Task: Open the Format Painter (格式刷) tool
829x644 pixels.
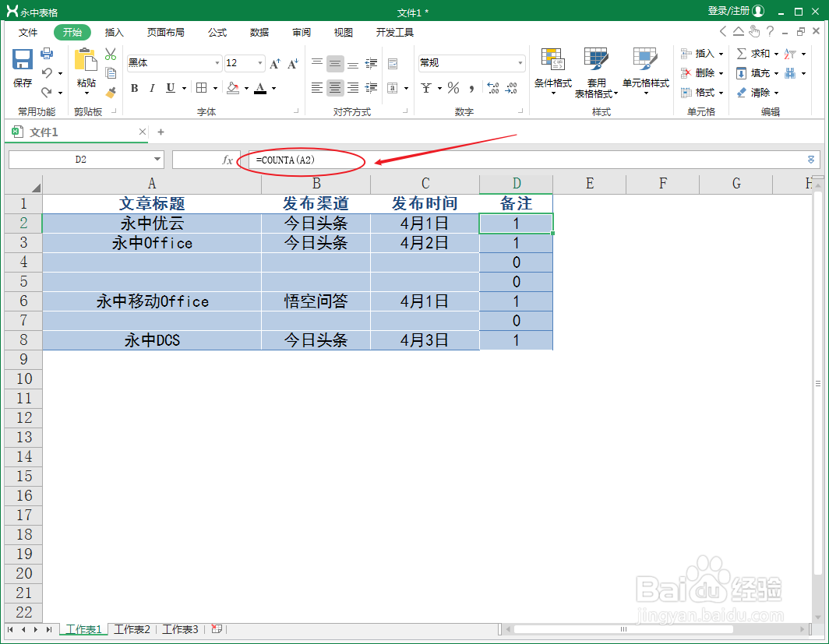Action: pos(111,93)
